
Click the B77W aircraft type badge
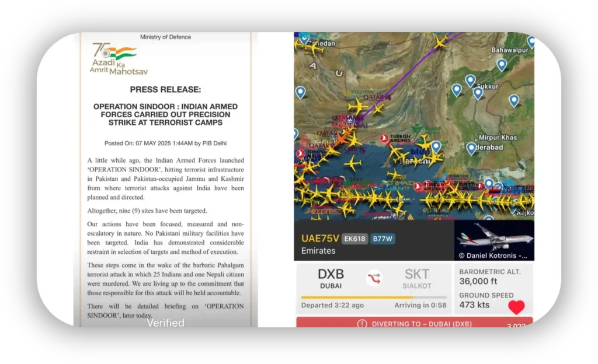[383, 239]
